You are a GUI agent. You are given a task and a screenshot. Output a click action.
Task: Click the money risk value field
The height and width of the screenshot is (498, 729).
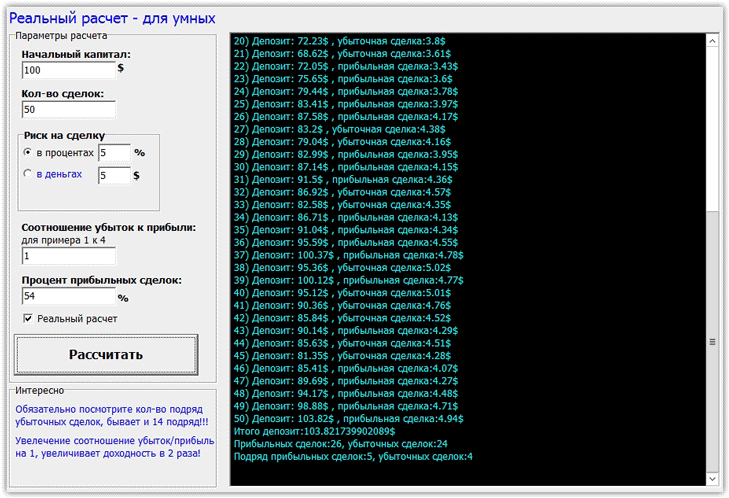click(x=113, y=176)
